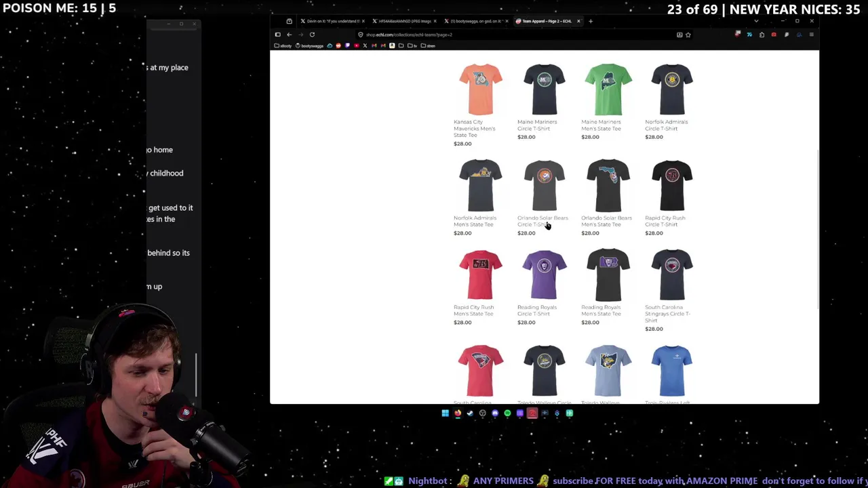The image size is (868, 488).
Task: Open the Orlando Solar Bears State Tee image
Action: [x=608, y=185]
